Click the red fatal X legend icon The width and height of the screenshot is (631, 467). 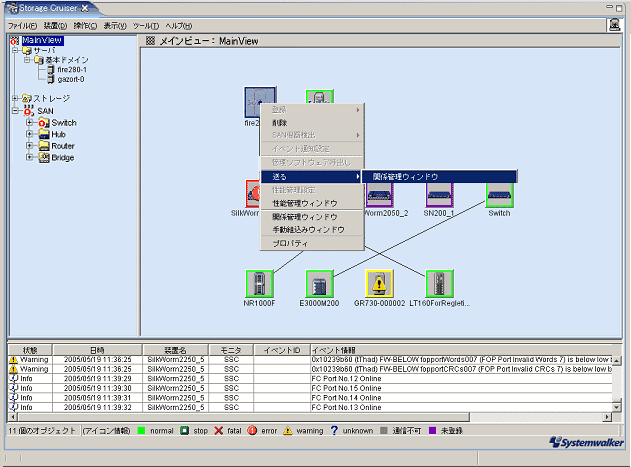pyautogui.click(x=219, y=431)
